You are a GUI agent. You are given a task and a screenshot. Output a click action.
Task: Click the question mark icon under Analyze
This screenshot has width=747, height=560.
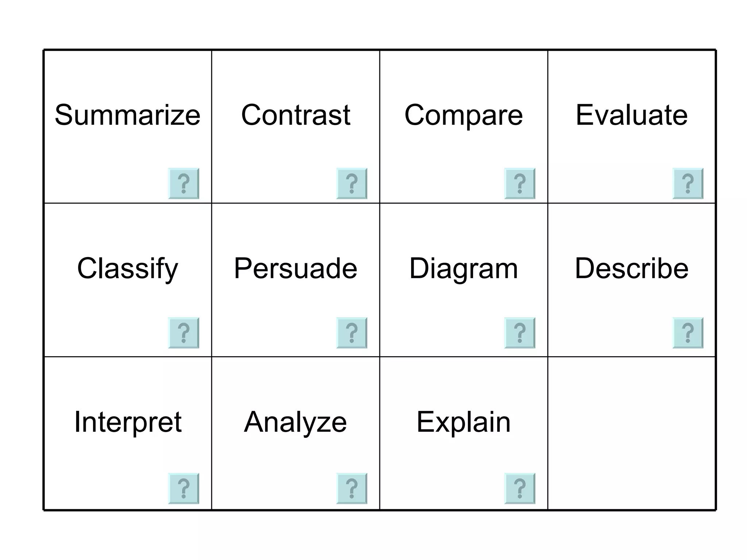click(x=352, y=489)
